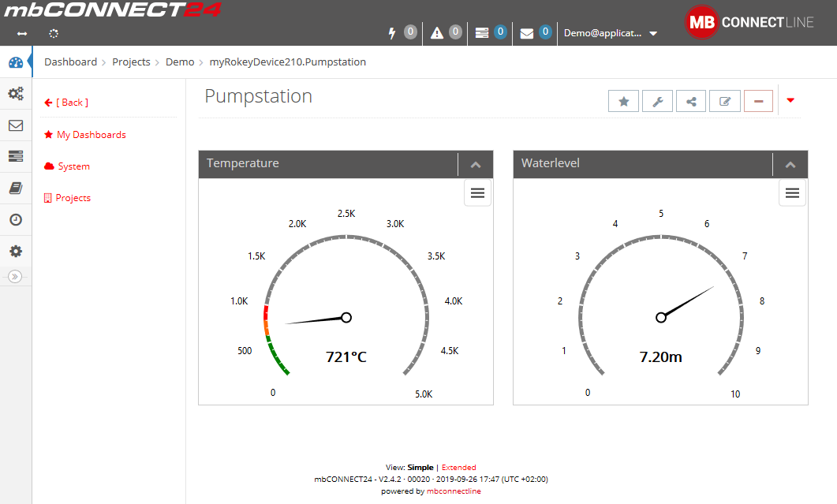The width and height of the screenshot is (837, 504).
Task: Go to Projects breadcrumb
Action: point(131,62)
